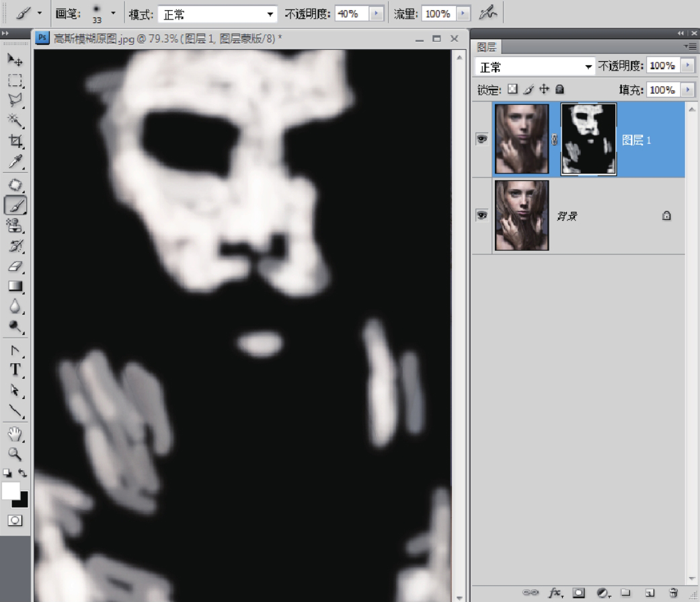700x602 pixels.
Task: Select the Horizontal Type tool
Action: [15, 370]
